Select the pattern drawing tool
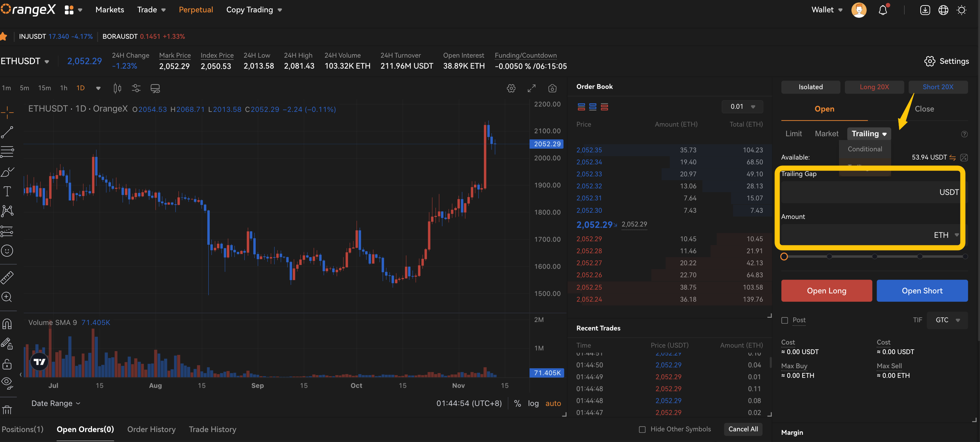 pos(7,211)
